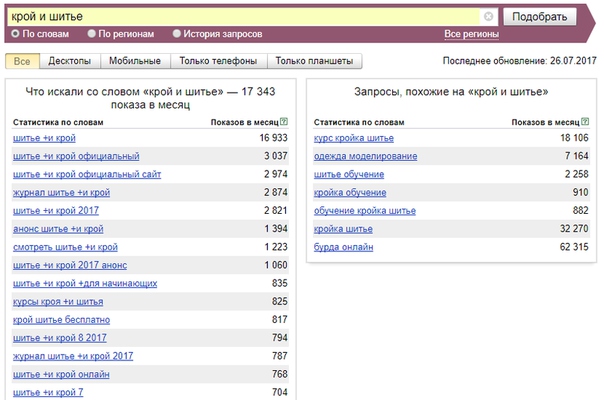
Task: Click the value '1 060' in the left table
Action: (x=276, y=265)
